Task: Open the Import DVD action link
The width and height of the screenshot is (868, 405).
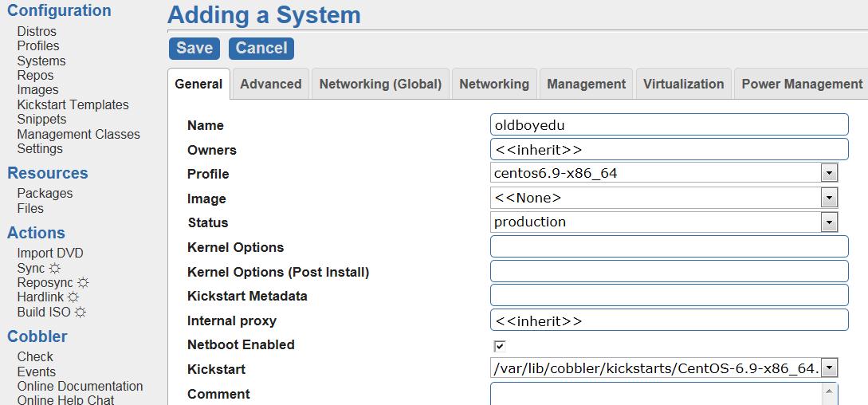Action: [x=50, y=254]
